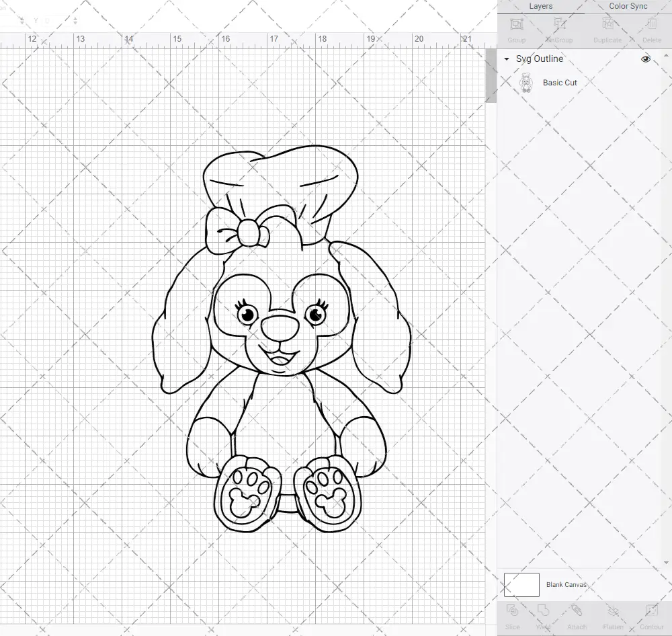Viewport: 672px width, 636px height.
Task: Click the layers panel scroll up arrow
Action: 666,56
